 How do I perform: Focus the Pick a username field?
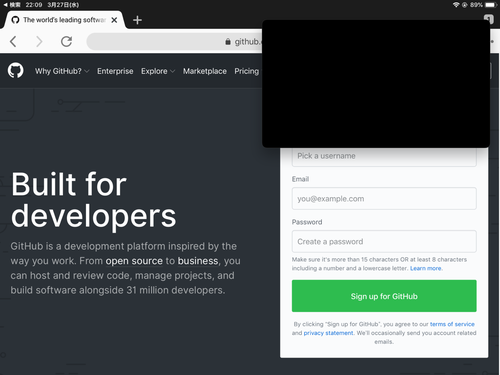click(x=384, y=156)
